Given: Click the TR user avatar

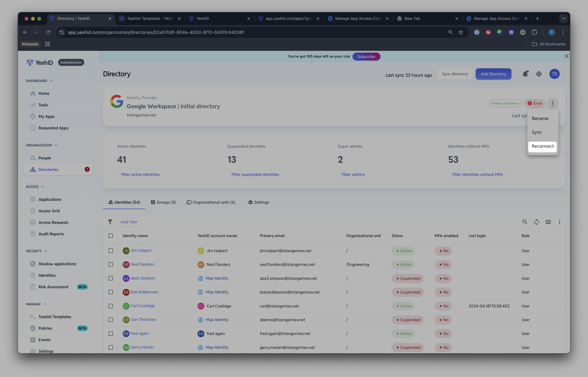Looking at the screenshot, I should coord(554,74).
